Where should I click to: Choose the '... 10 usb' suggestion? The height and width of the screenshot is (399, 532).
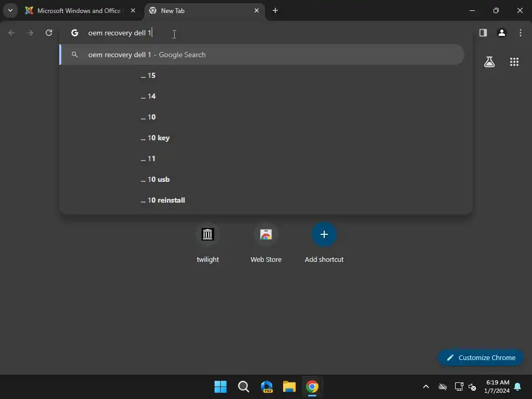pyautogui.click(x=262, y=179)
